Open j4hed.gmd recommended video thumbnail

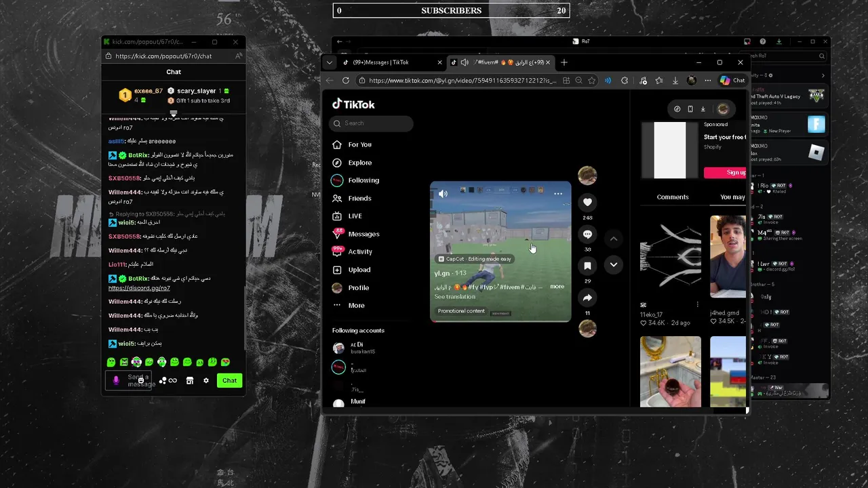click(x=728, y=256)
